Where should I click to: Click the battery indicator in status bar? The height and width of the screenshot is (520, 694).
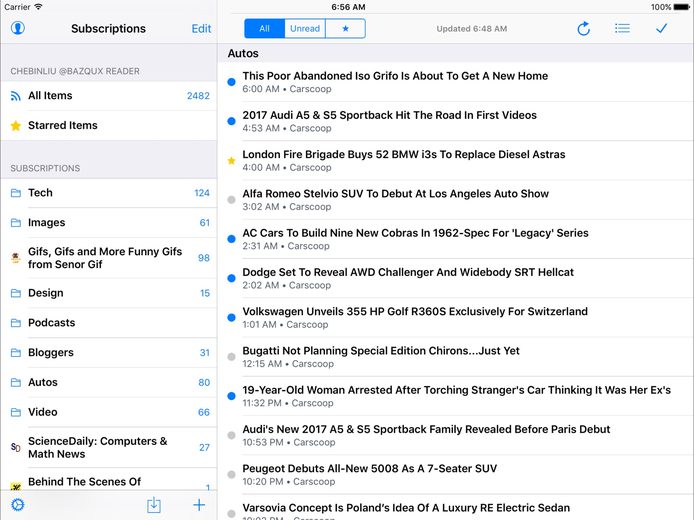tap(682, 7)
